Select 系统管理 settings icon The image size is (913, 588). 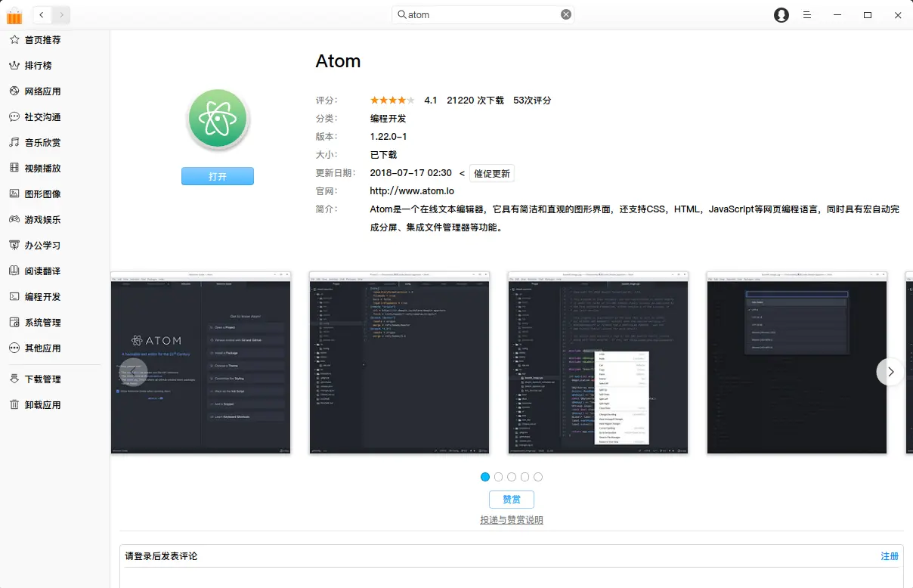click(x=14, y=322)
